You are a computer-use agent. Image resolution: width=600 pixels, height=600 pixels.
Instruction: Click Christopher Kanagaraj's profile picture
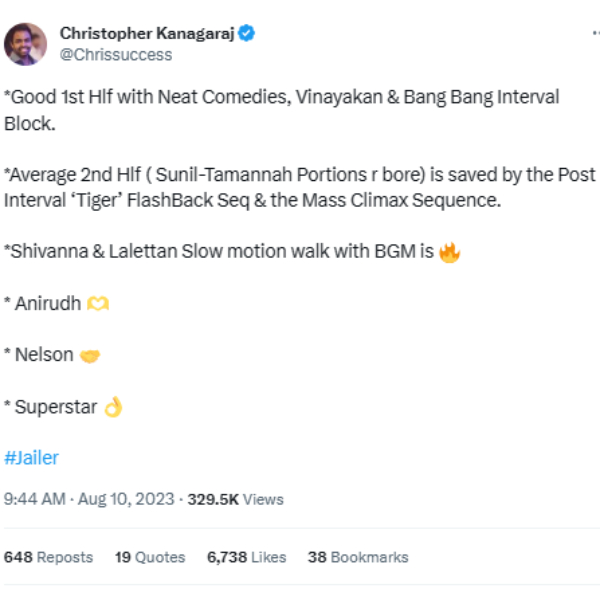25,43
